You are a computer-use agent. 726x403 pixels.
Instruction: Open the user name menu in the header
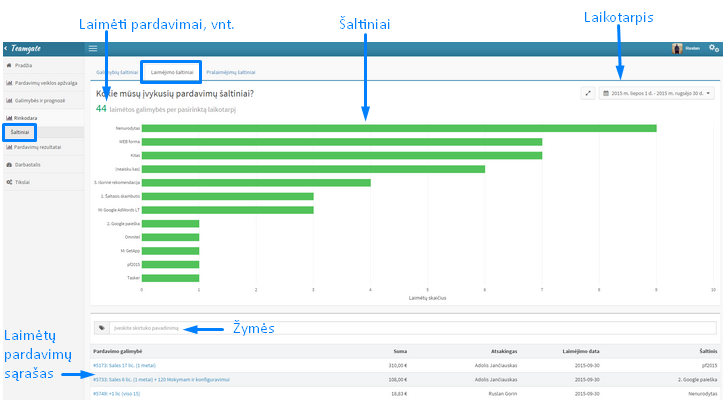(692, 48)
